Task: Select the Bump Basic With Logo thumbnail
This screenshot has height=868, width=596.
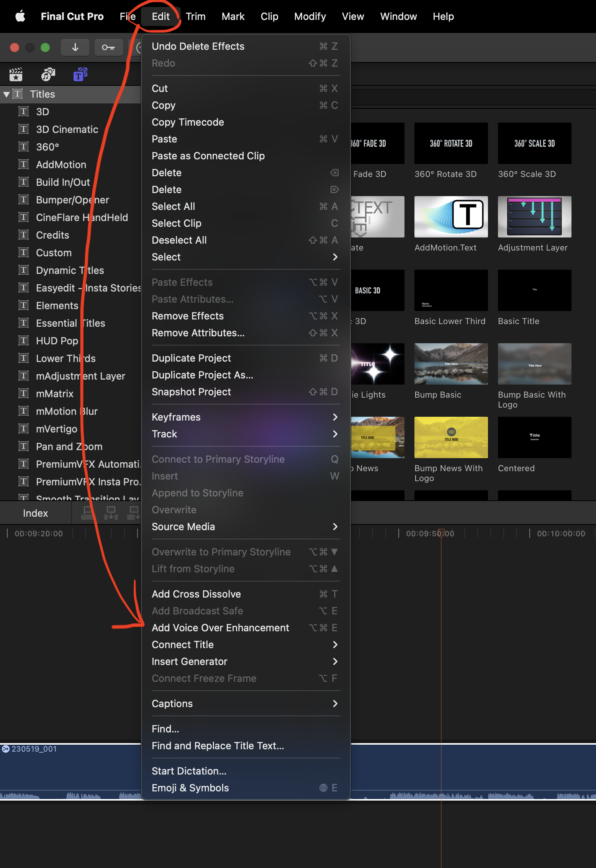Action: click(x=535, y=364)
